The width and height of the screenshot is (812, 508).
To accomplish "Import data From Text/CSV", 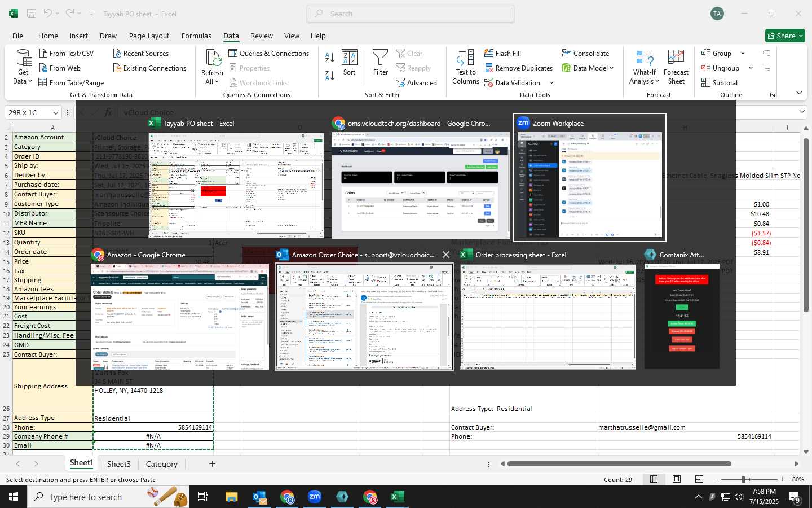I will pyautogui.click(x=66, y=53).
